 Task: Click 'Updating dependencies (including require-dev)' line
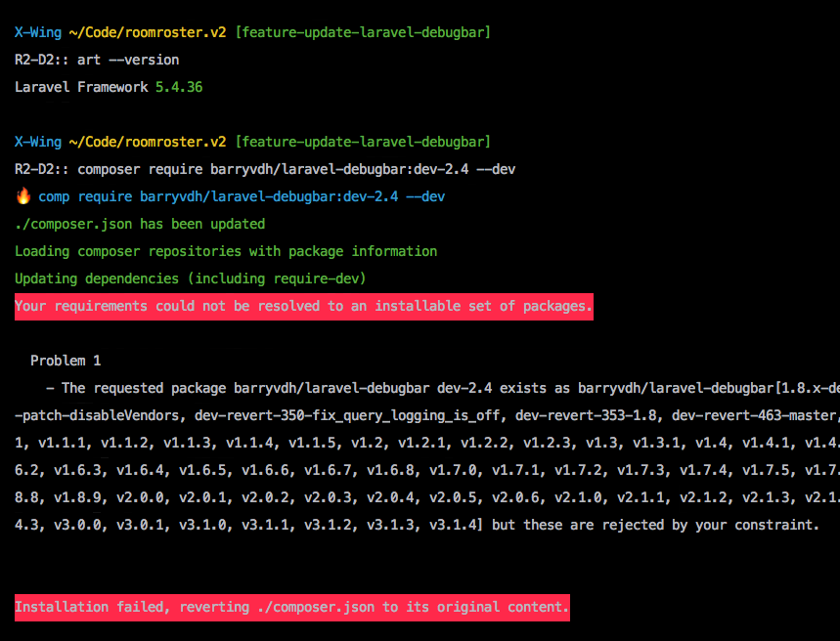(x=190, y=278)
